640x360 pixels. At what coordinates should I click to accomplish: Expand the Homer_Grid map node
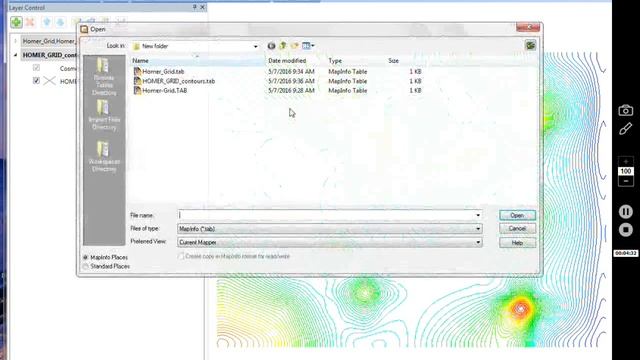pos(16,41)
